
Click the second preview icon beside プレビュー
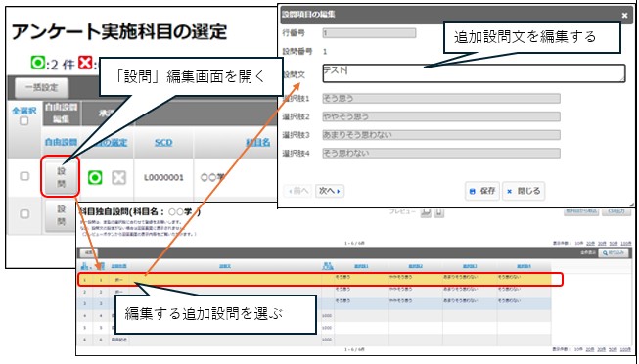tap(439, 212)
